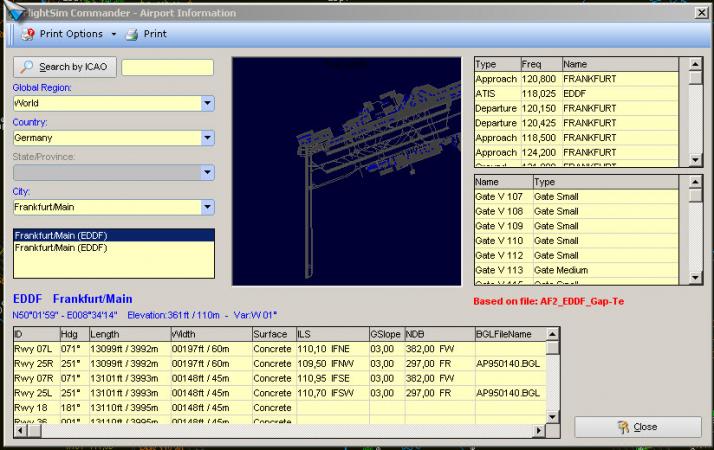Select the Gate V 110 row

[x=576, y=240]
